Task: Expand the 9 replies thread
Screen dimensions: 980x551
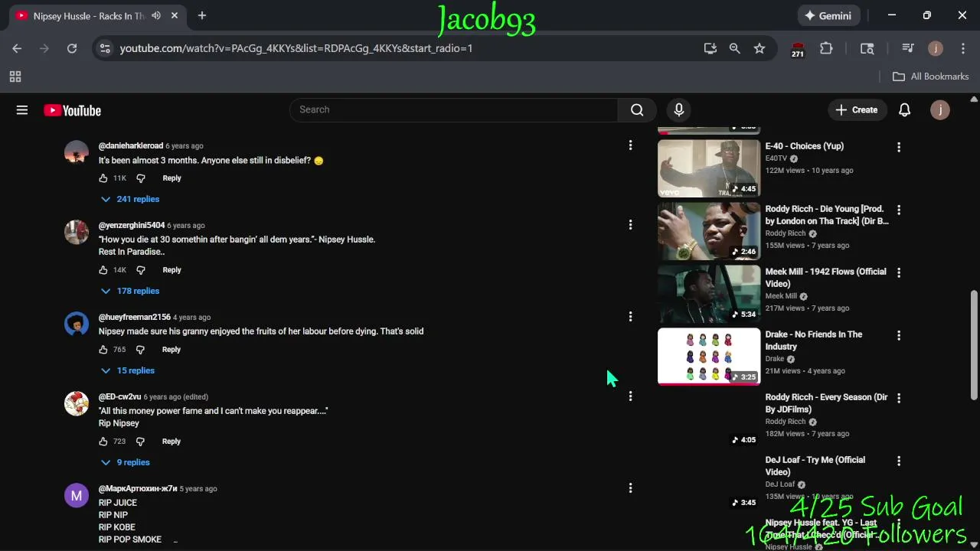Action: [126, 462]
